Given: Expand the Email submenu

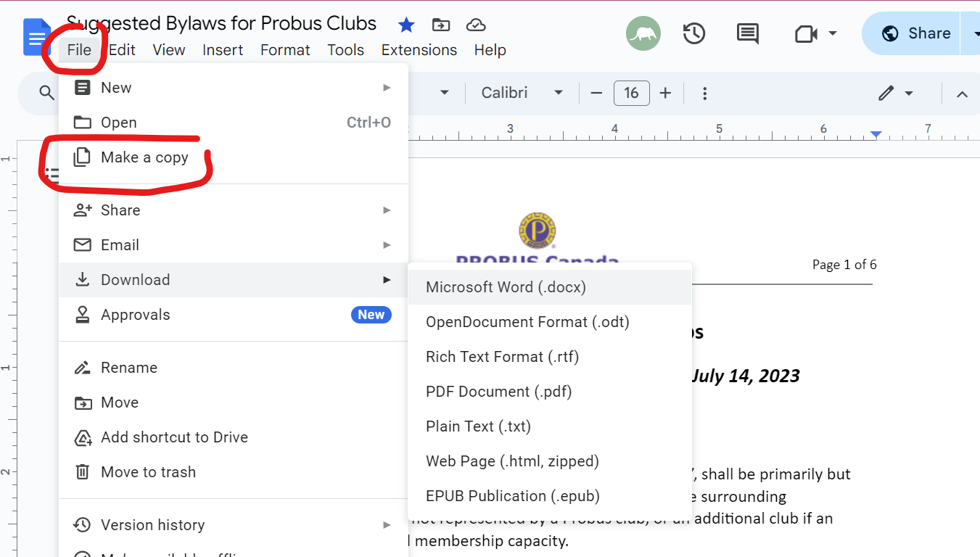Looking at the screenshot, I should [234, 245].
